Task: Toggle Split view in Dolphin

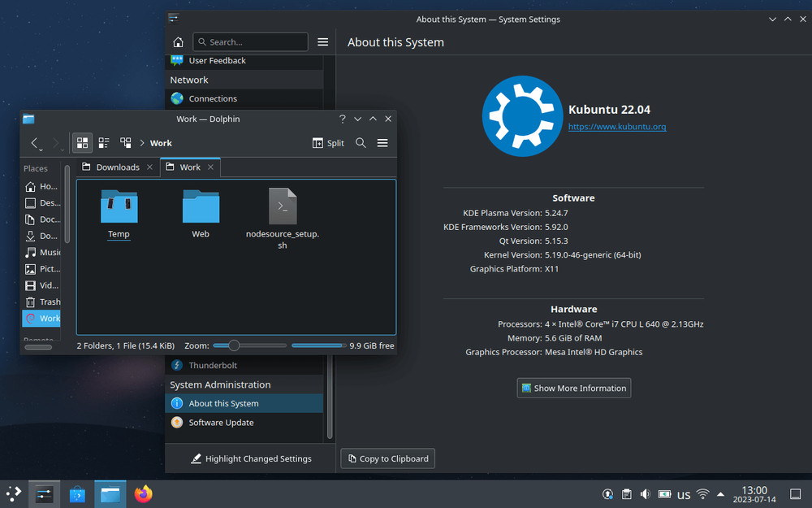Action: pyautogui.click(x=328, y=143)
